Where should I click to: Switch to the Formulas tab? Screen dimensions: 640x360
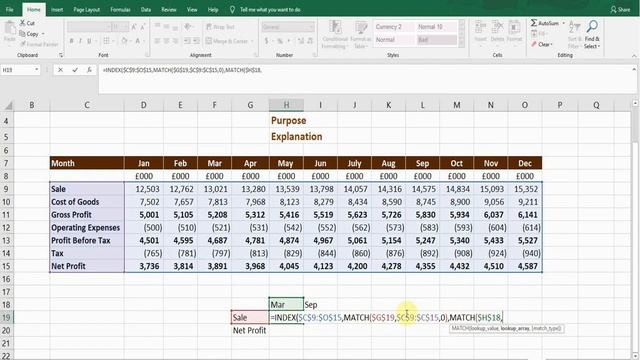pyautogui.click(x=120, y=9)
